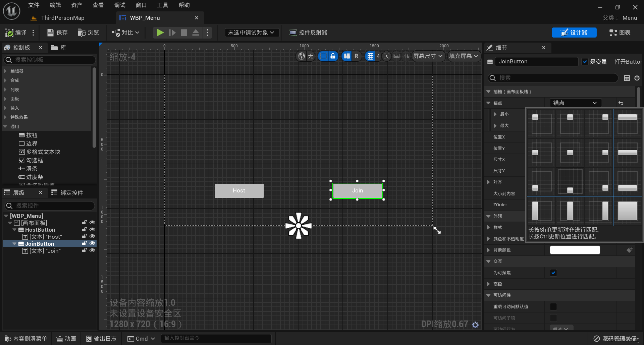Screen dimensions: 644x345
Task: Toggle localization preview globe icon
Action: click(x=302, y=56)
